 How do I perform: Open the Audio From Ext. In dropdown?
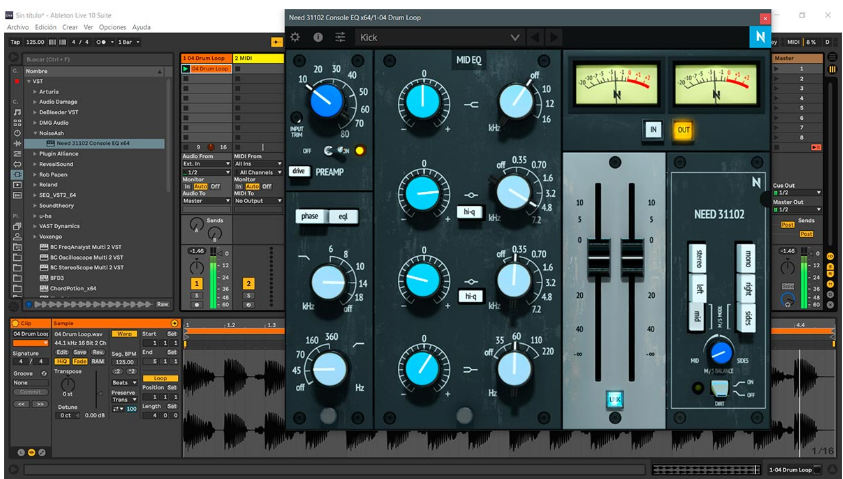point(206,163)
